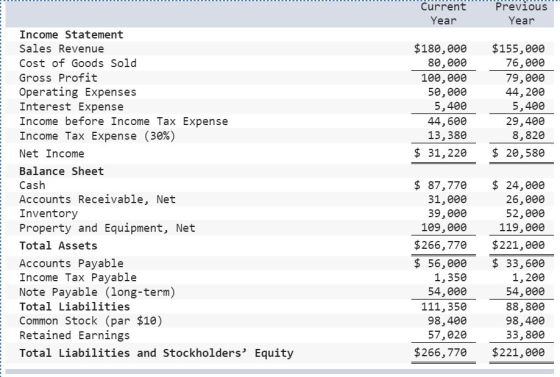Select Common Stock 98,400 under Previous Year
Image resolution: width=560 pixels, height=377 pixels.
click(525, 321)
